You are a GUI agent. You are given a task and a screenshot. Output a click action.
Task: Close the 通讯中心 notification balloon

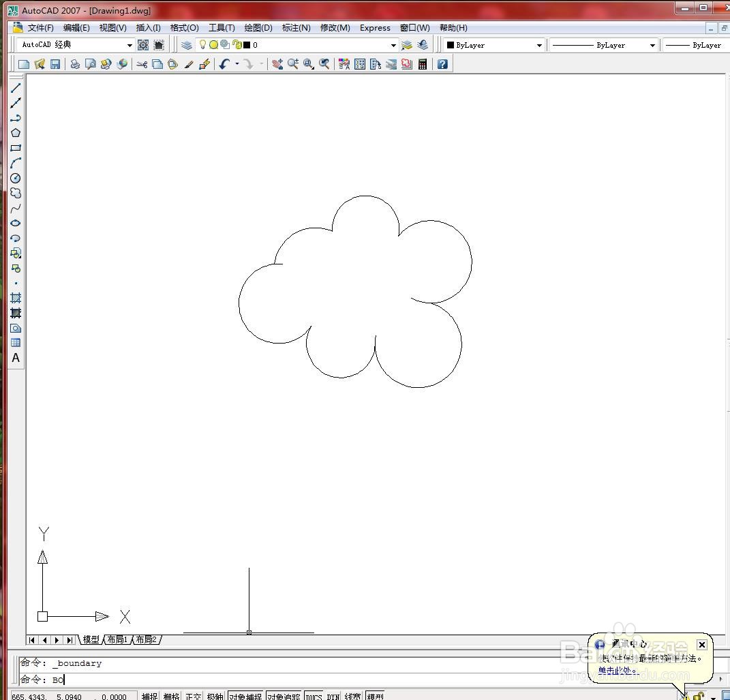tap(701, 645)
